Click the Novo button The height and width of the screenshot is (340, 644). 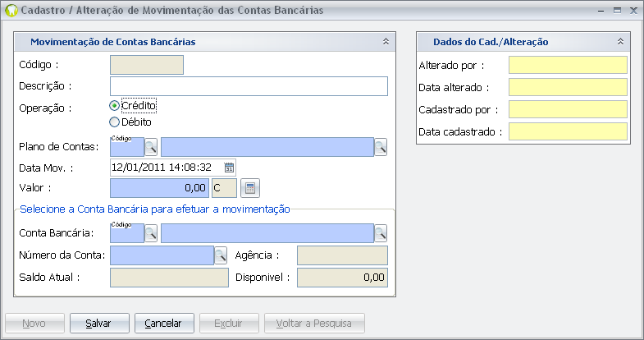[x=34, y=323]
